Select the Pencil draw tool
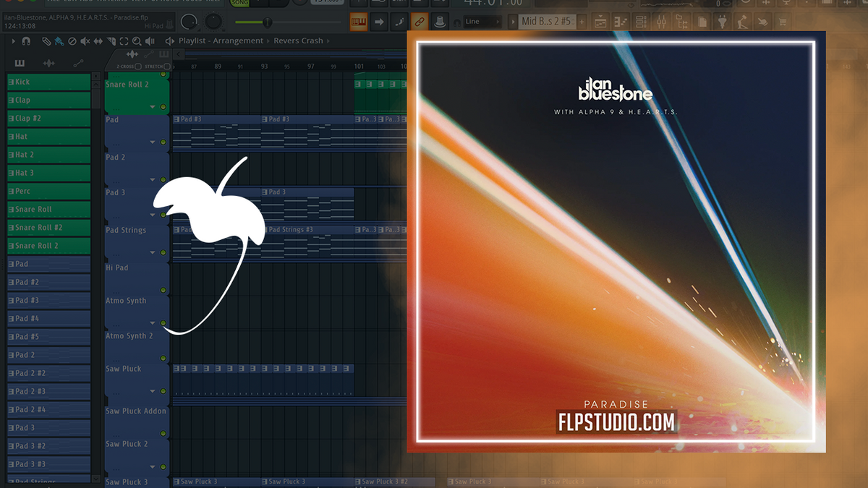This screenshot has width=868, height=488. 46,41
